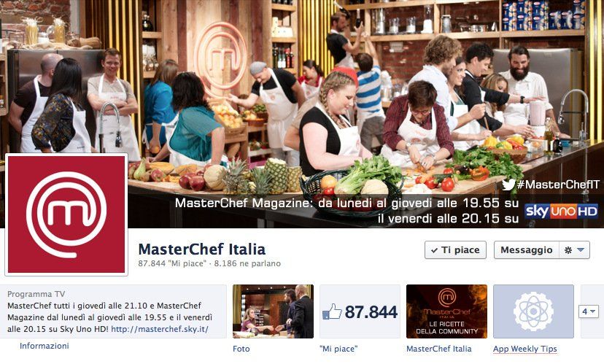Click the checkmark in the Ti piace button
Image resolution: width=604 pixels, height=364 pixels.
coord(434,250)
